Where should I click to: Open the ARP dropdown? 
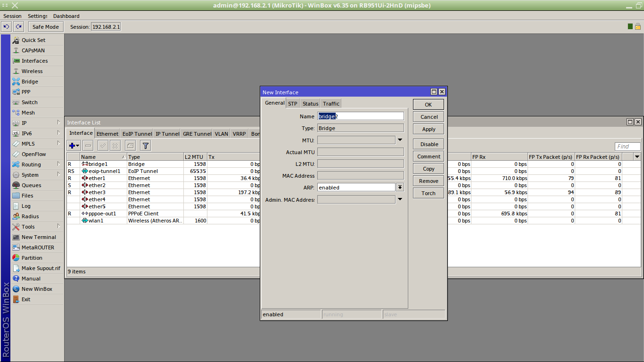[400, 187]
